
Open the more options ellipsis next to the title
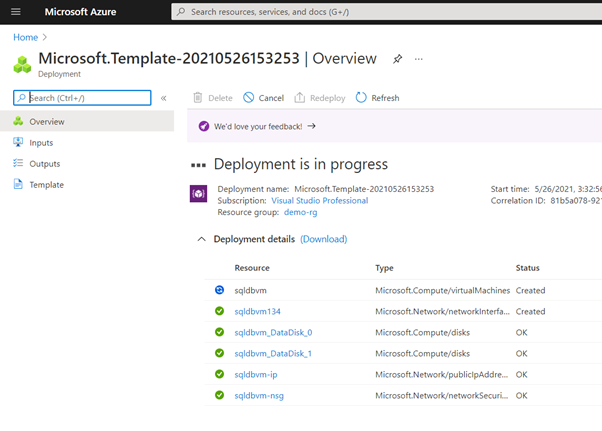(418, 59)
